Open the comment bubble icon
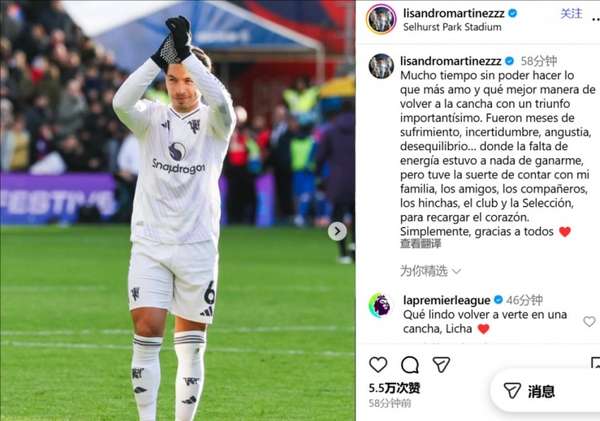 pyautogui.click(x=409, y=365)
